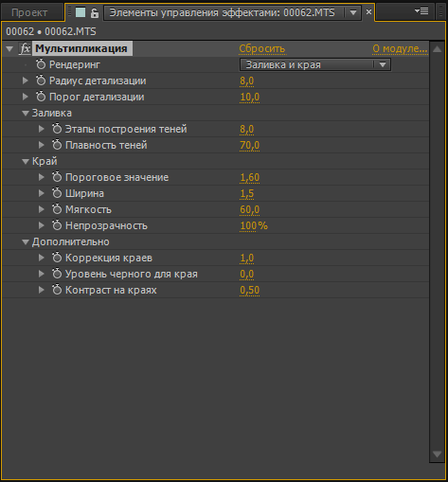Click Мягкость value 60,0
Image resolution: width=448 pixels, height=482 pixels.
[x=250, y=209]
